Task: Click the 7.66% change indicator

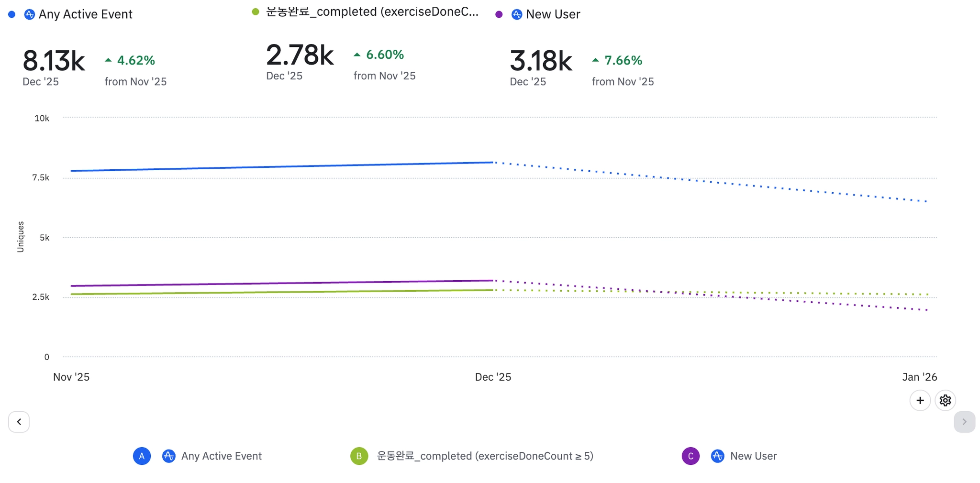Action: [623, 60]
